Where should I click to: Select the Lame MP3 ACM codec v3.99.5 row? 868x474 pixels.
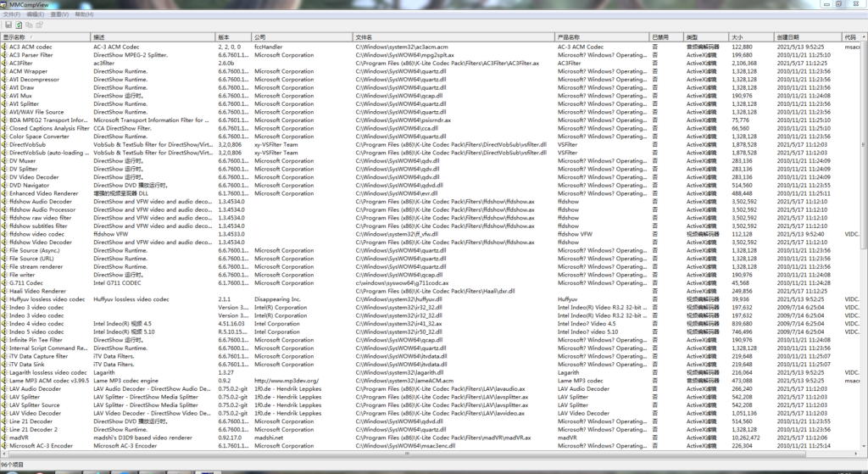[x=431, y=381]
